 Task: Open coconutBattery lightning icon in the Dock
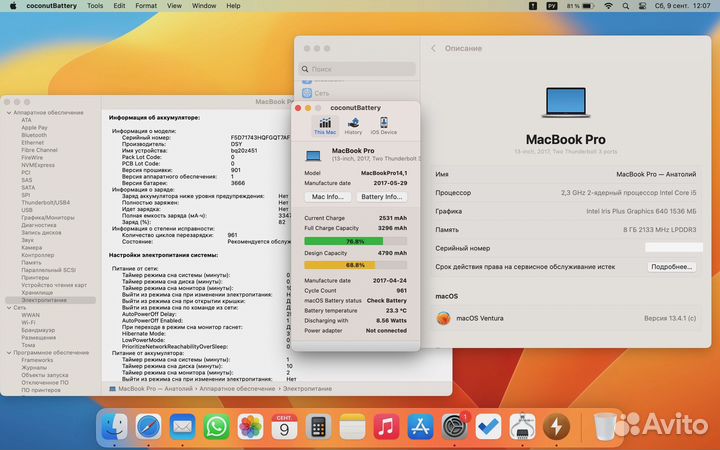coord(556,427)
